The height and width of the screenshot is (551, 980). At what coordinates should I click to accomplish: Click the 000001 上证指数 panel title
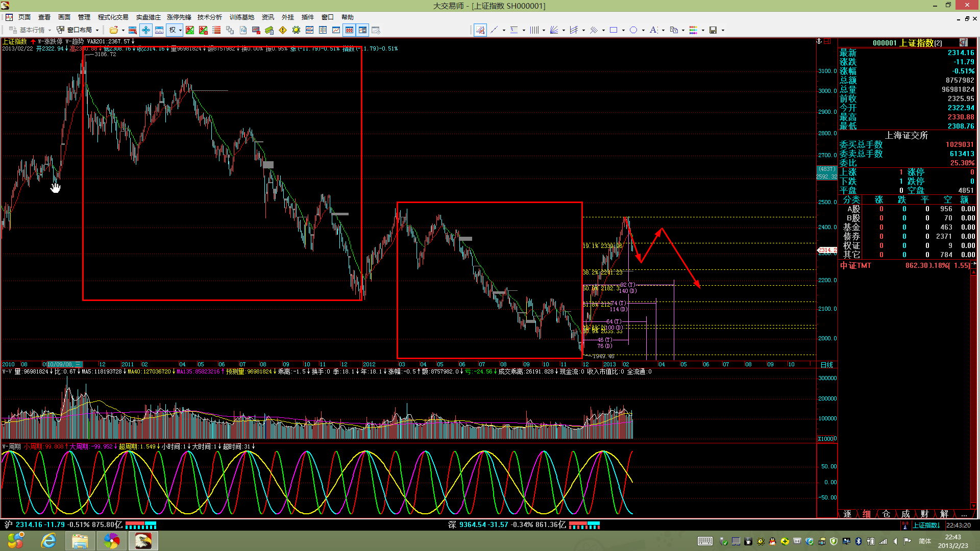coord(906,43)
